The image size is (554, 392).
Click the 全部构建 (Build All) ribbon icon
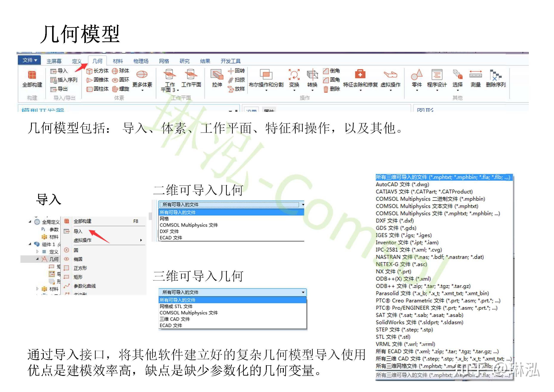(32, 75)
